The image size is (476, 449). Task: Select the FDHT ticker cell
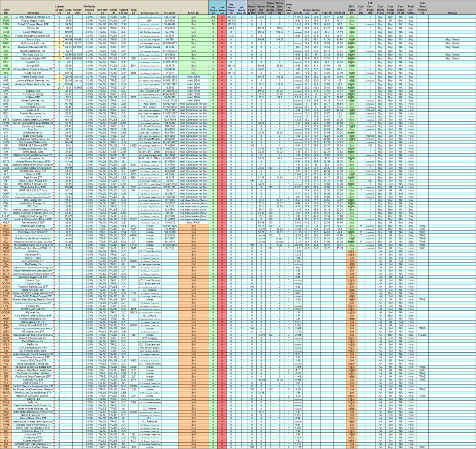6,21
